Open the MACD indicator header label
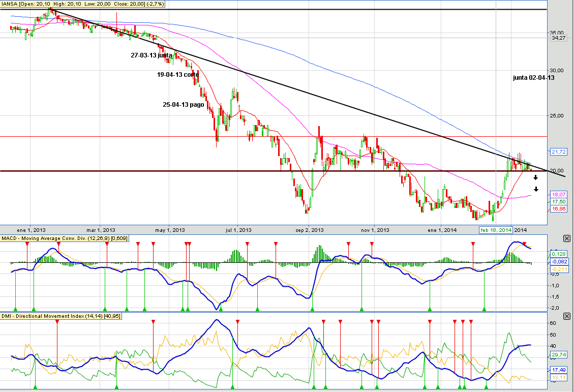The height and width of the screenshot is (392, 574). pyautogui.click(x=65, y=238)
